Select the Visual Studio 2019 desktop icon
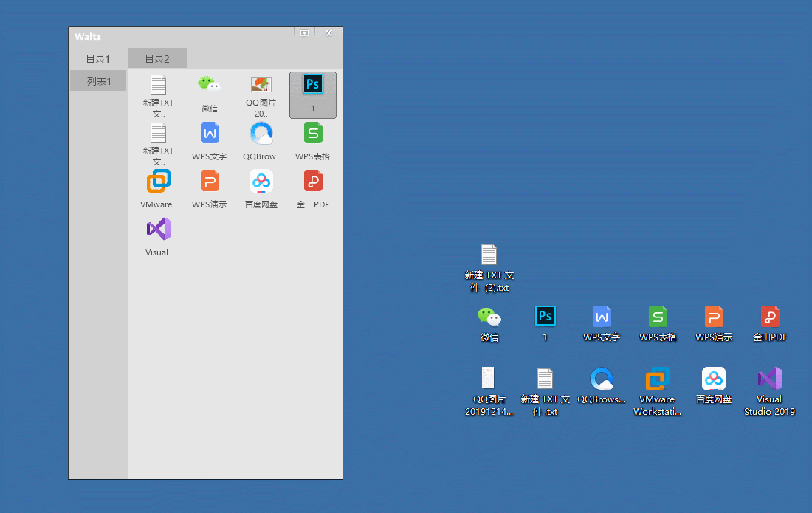The image size is (812, 513). [769, 392]
